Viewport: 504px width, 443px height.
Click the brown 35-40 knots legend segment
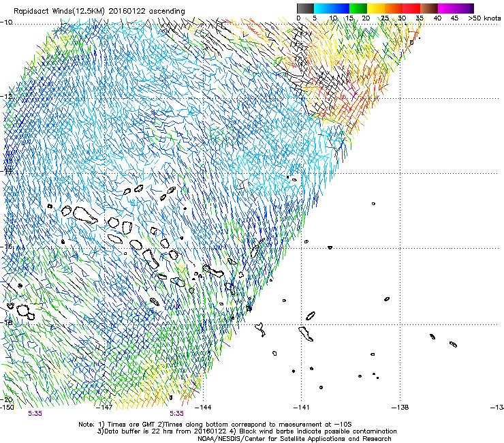429,8
